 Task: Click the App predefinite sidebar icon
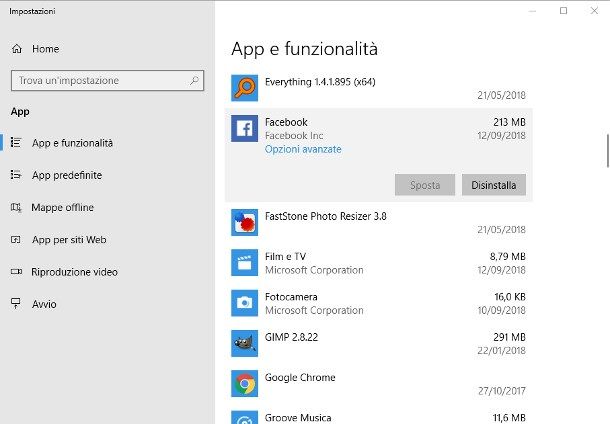(x=16, y=175)
